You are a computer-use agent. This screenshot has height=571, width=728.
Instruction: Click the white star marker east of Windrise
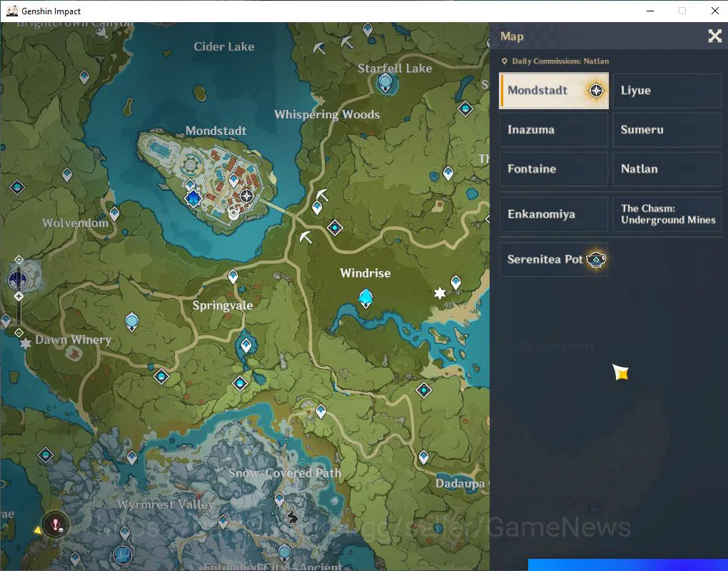coord(439,293)
